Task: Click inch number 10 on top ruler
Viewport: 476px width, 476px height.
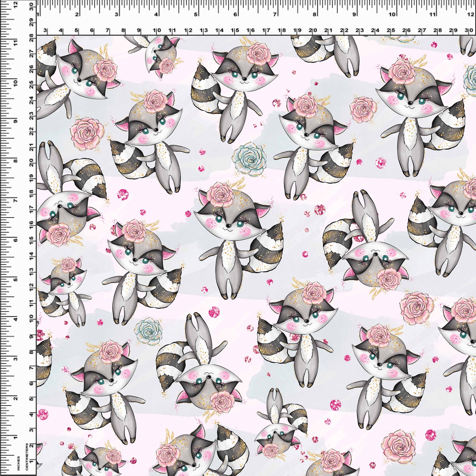Action: (392, 14)
